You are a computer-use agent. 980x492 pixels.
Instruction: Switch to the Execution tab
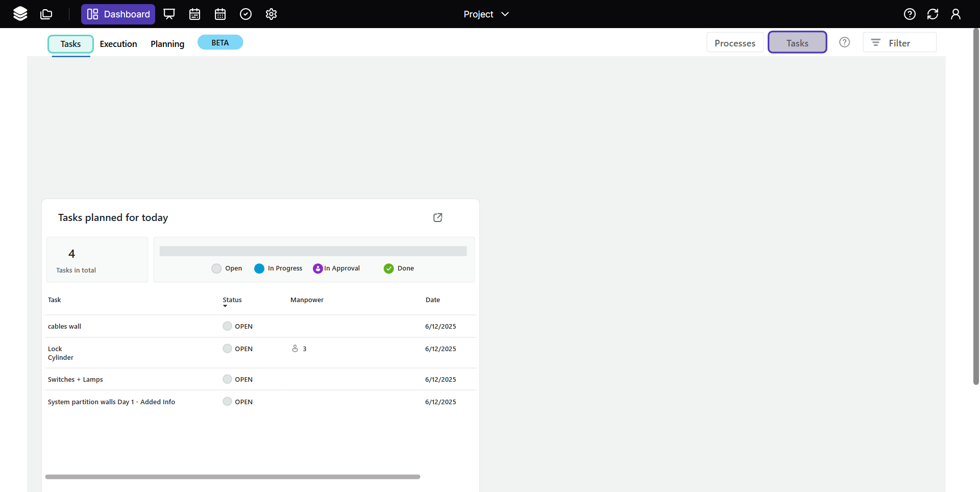tap(118, 44)
